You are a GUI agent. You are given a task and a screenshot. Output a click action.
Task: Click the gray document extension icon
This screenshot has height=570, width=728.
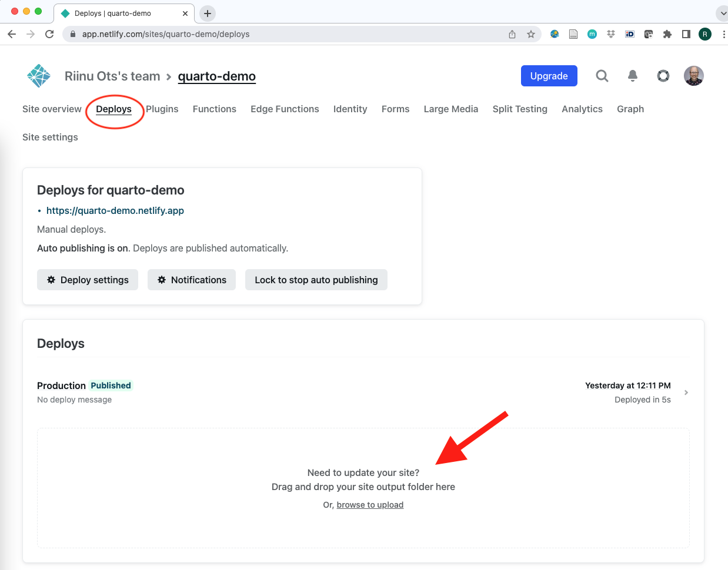[573, 34]
